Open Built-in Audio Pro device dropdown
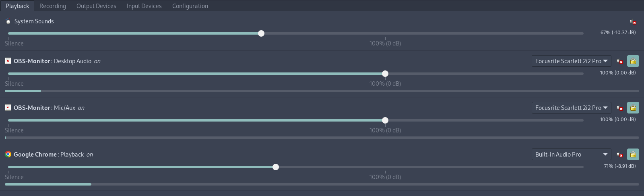Image resolution: width=644 pixels, height=196 pixels. tap(571, 155)
